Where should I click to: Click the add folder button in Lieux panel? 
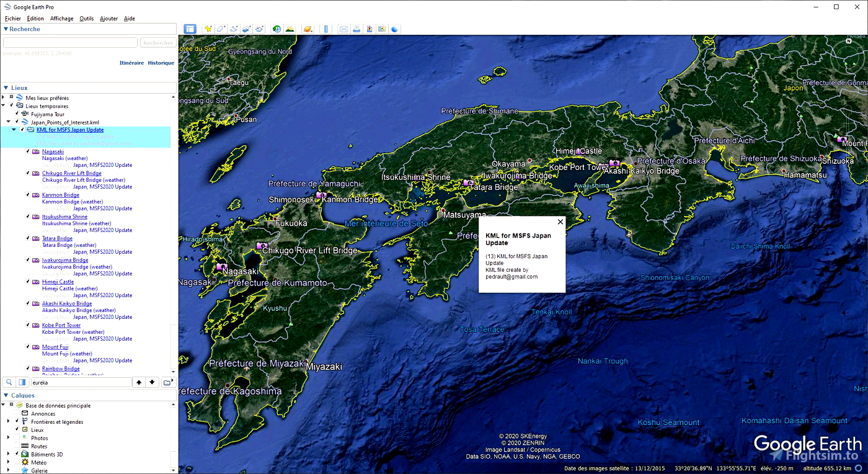point(168,382)
